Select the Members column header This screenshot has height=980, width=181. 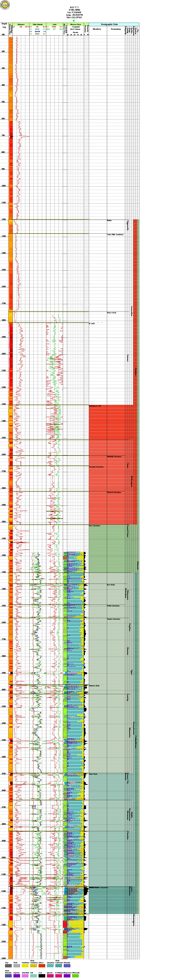click(x=97, y=29)
